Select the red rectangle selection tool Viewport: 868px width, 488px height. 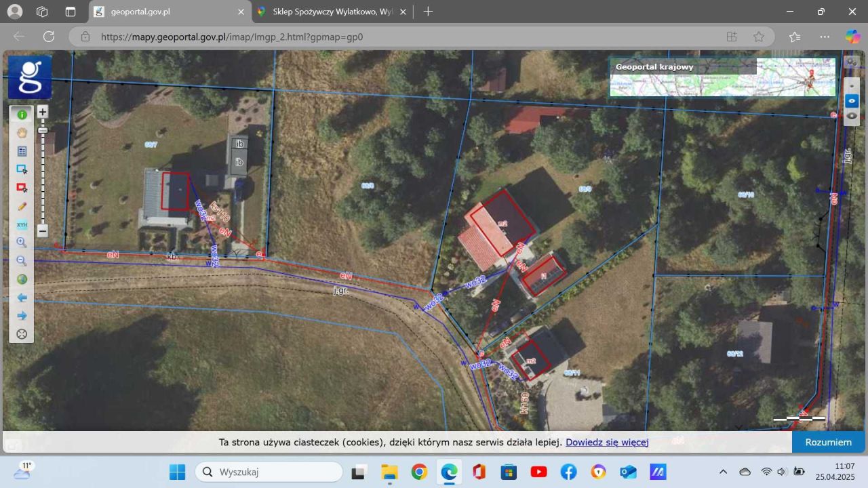point(22,188)
